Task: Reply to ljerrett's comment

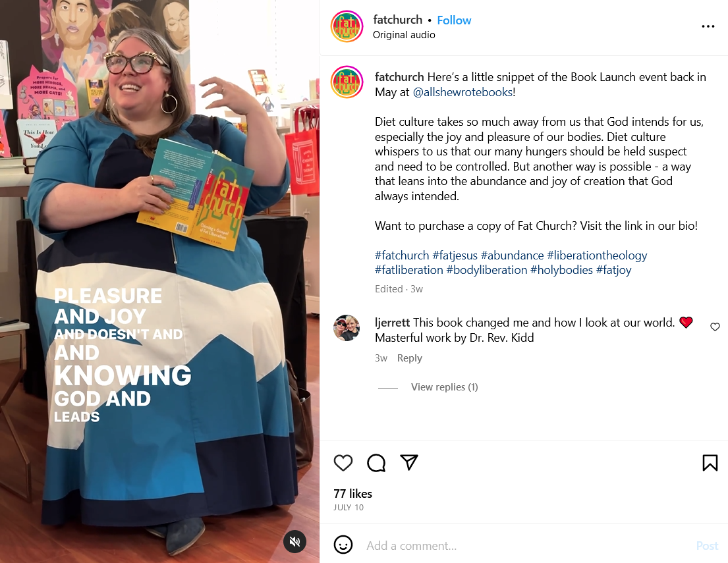Action: [x=410, y=358]
